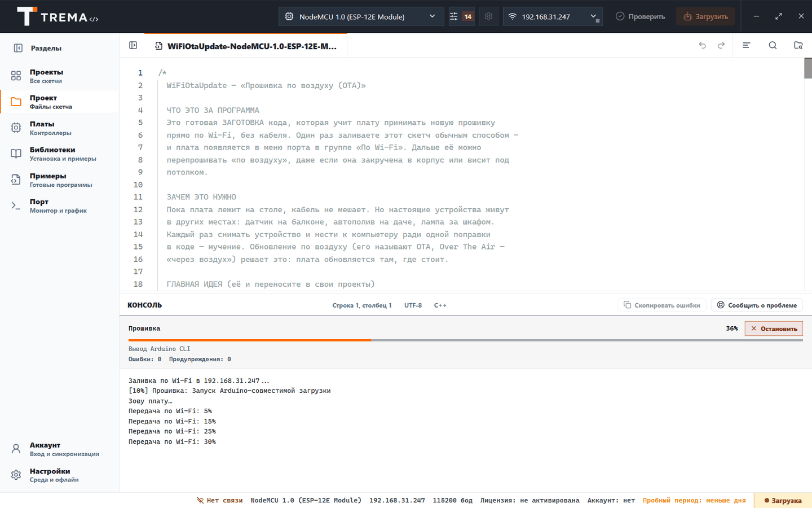
Task: Open Платы controllers section
Action: click(59, 128)
